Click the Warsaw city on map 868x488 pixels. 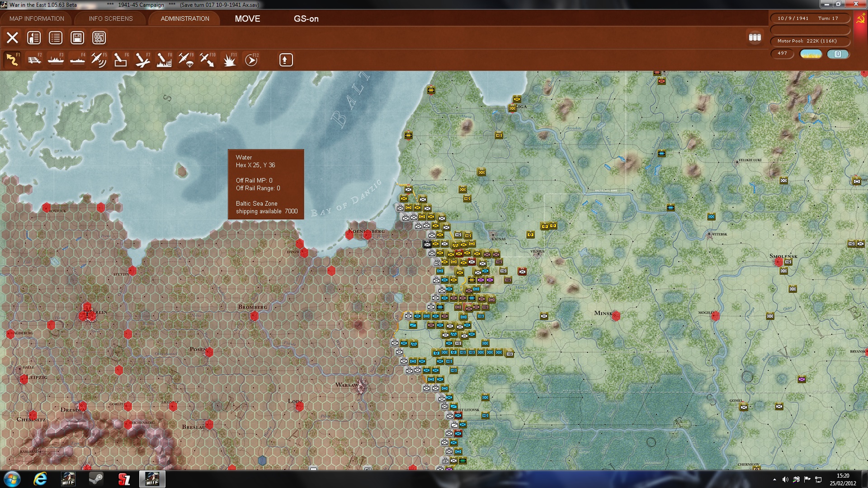tap(362, 387)
